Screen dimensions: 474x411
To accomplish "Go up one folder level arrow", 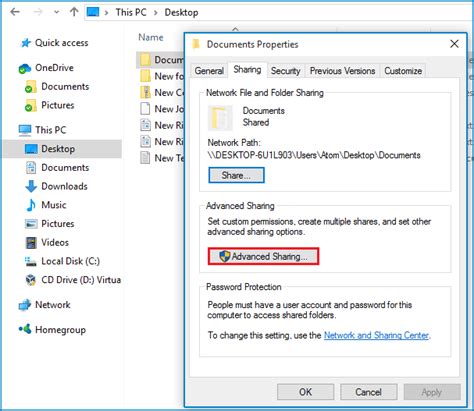I will [74, 12].
